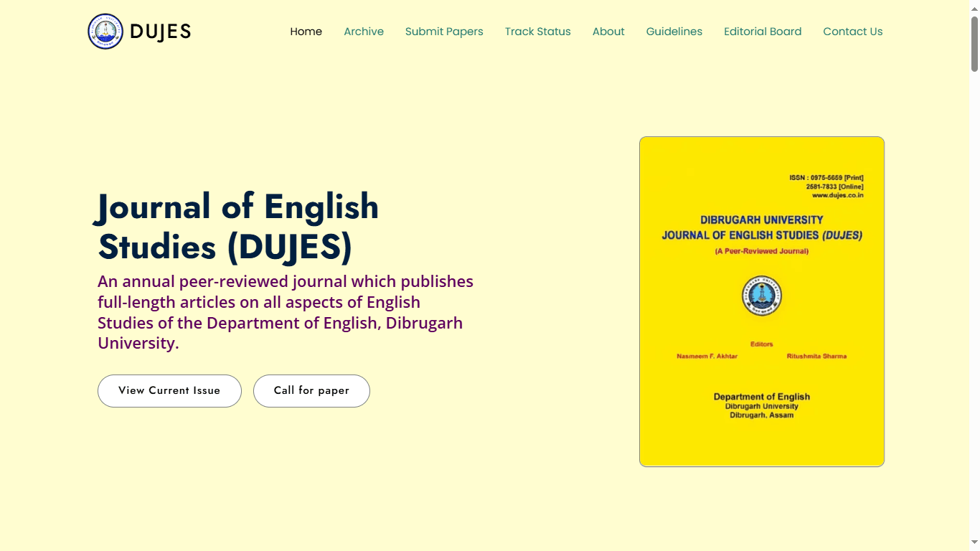980x551 pixels.
Task: Click the annual peer-reviewed journal description text
Action: [x=285, y=312]
